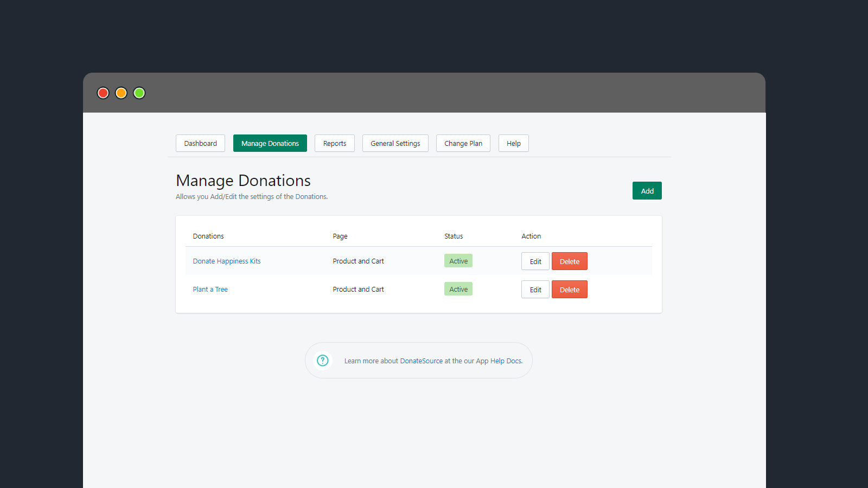The height and width of the screenshot is (488, 868).
Task: Open the Donate Happiness Kits donation
Action: (226, 261)
